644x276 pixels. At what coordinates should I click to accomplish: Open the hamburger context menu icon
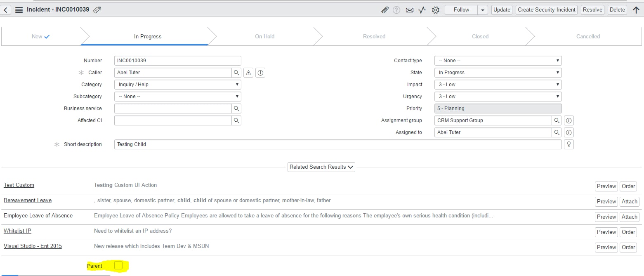point(19,10)
